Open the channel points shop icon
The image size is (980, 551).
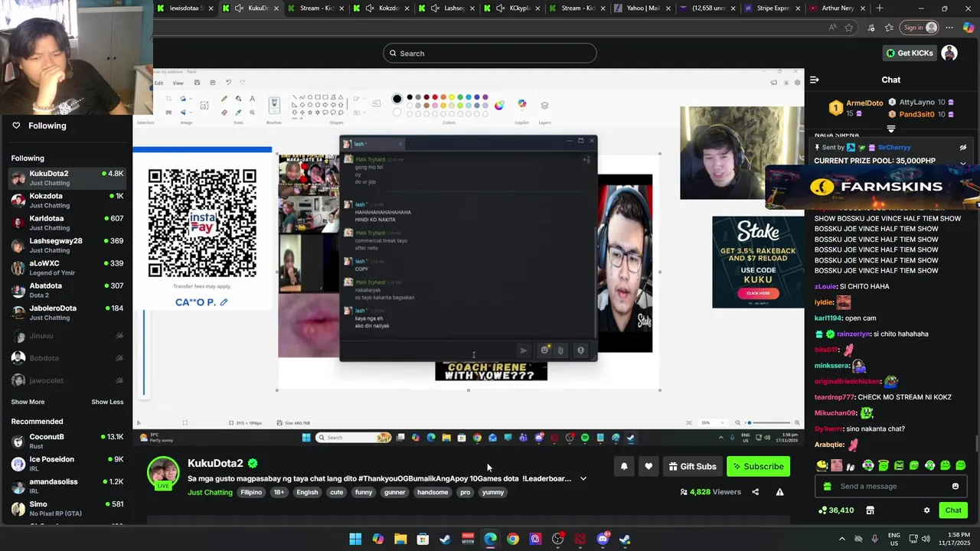pyautogui.click(x=870, y=510)
